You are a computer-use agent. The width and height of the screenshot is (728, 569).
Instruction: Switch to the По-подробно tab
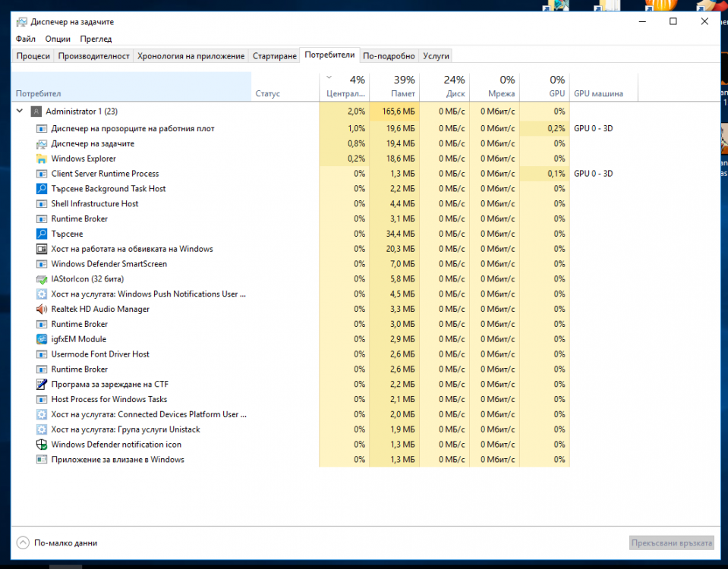point(389,56)
